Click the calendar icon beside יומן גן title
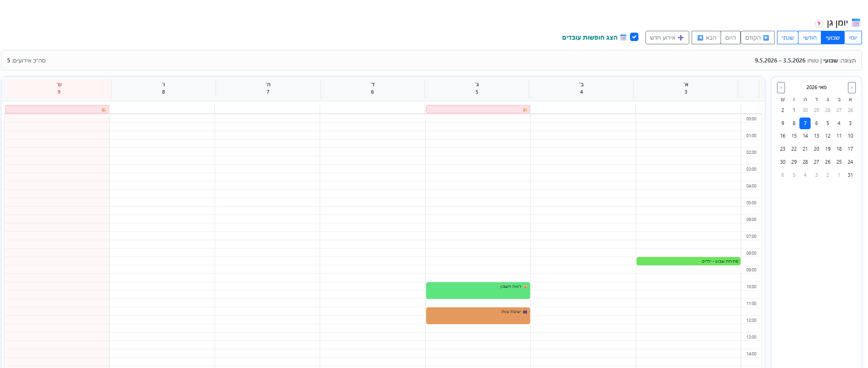Viewport: 868px width, 368px height. [x=856, y=23]
